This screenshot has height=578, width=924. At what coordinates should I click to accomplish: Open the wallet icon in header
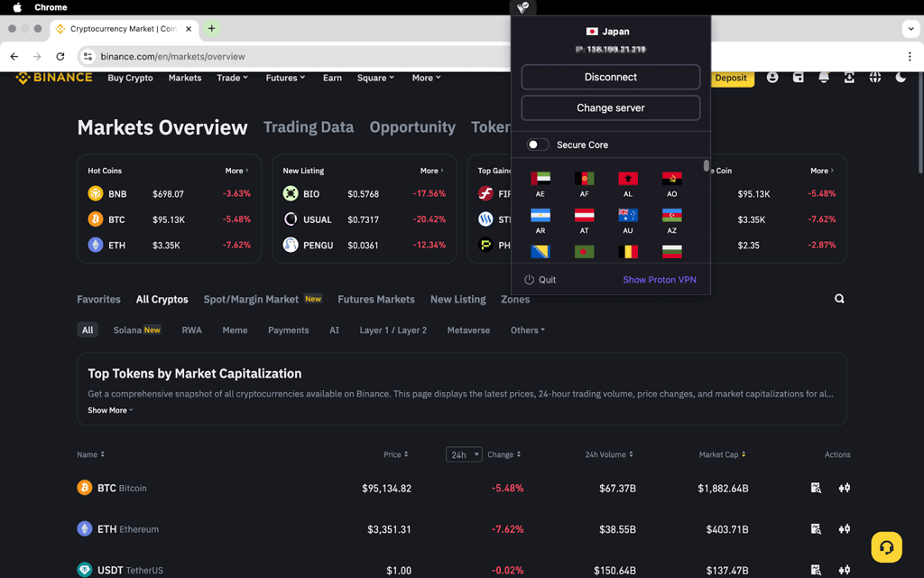[798, 78]
